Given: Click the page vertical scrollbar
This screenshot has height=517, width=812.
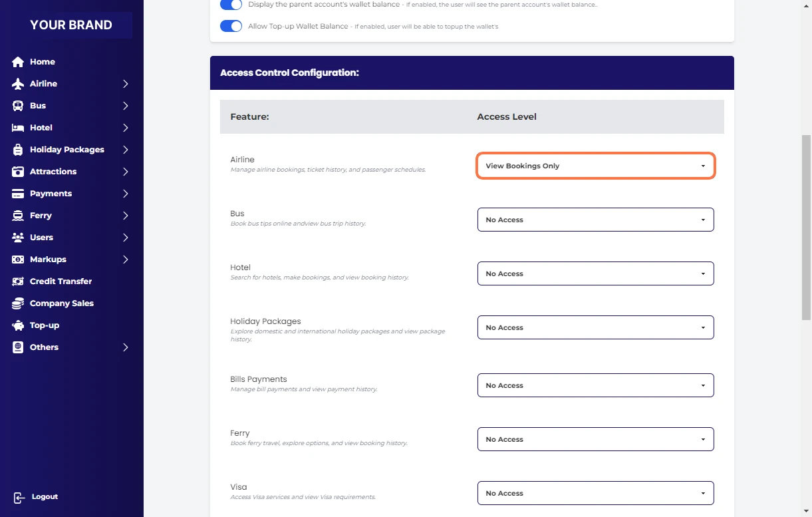Looking at the screenshot, I should pos(806,266).
